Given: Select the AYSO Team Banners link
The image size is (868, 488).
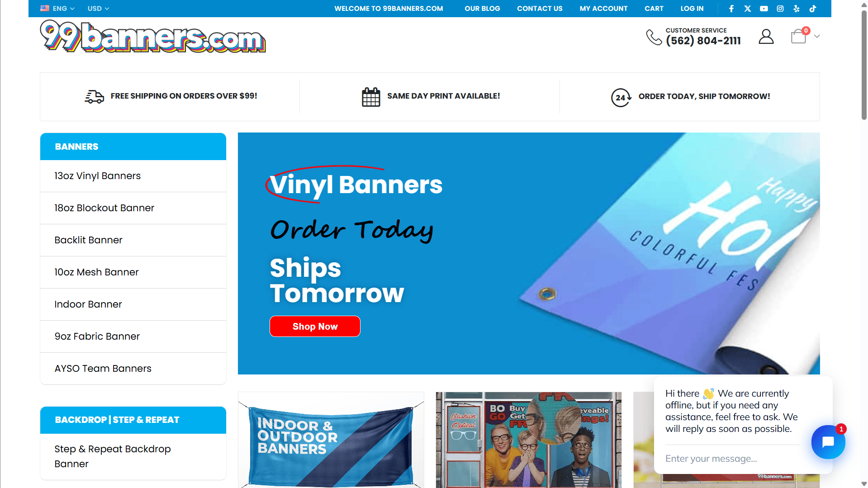Looking at the screenshot, I should click(x=103, y=369).
